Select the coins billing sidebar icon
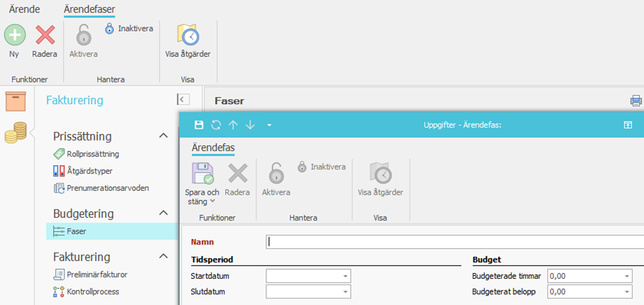The width and height of the screenshot is (644, 305). [x=15, y=133]
